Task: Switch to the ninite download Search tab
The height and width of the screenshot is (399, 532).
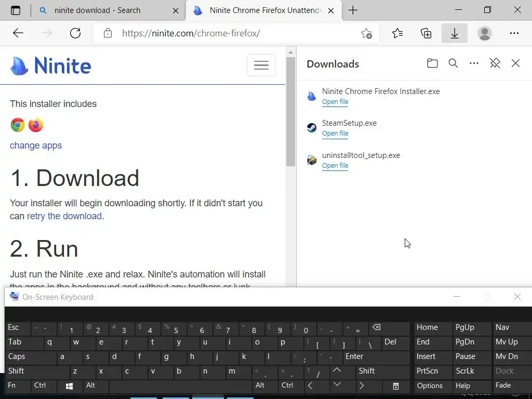Action: [110, 10]
